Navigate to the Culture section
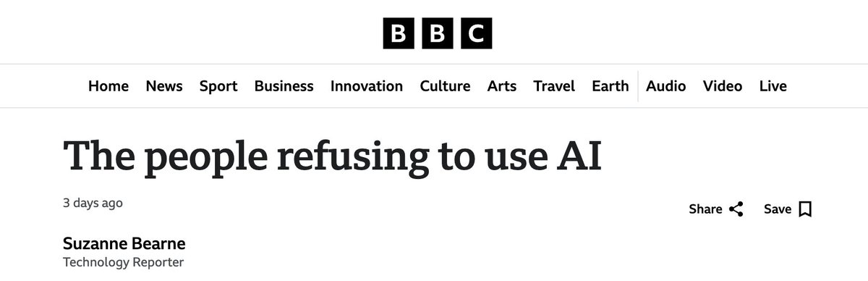The width and height of the screenshot is (868, 281). pyautogui.click(x=445, y=86)
